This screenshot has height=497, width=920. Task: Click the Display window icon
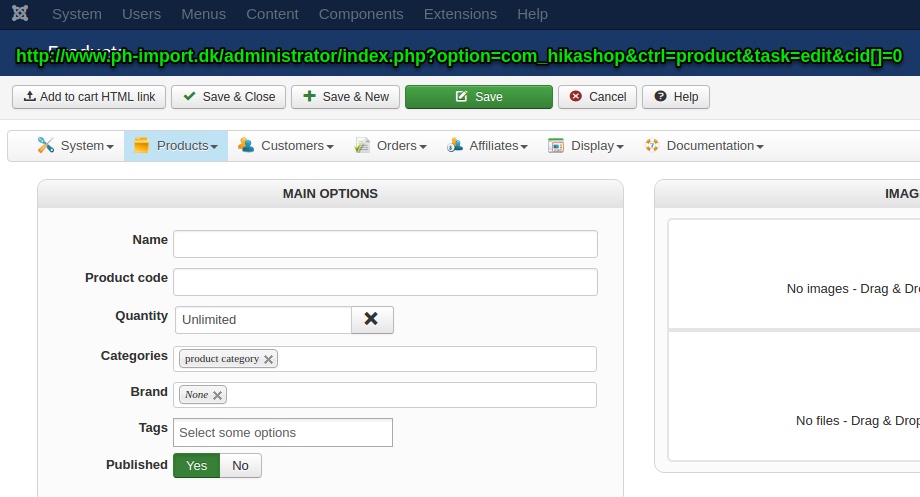click(x=556, y=145)
